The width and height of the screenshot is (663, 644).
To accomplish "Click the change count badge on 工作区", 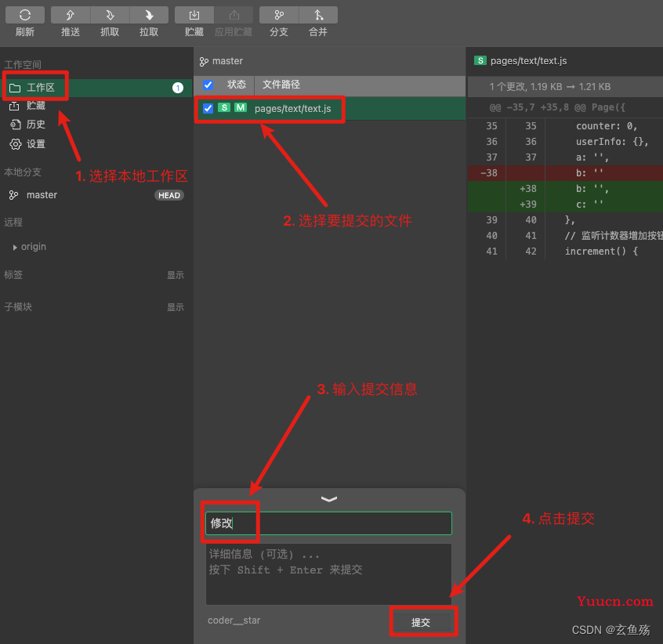I will coord(178,88).
